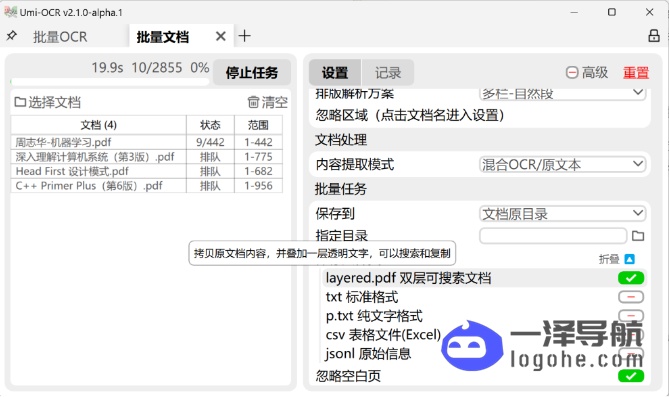Open 内容提取模式 dropdown
This screenshot has width=669, height=397.
(562, 164)
